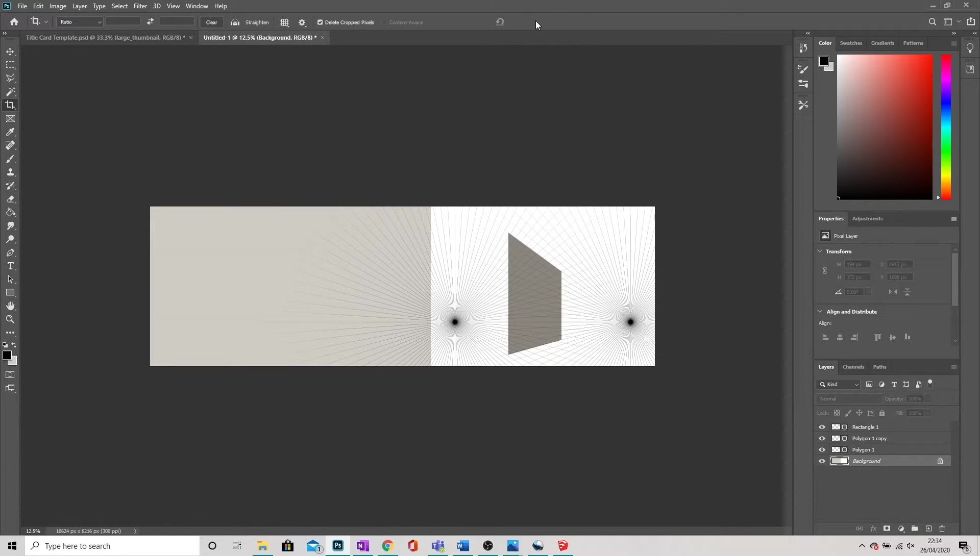Select the Path Selection tool
This screenshot has height=556, width=980.
click(10, 280)
